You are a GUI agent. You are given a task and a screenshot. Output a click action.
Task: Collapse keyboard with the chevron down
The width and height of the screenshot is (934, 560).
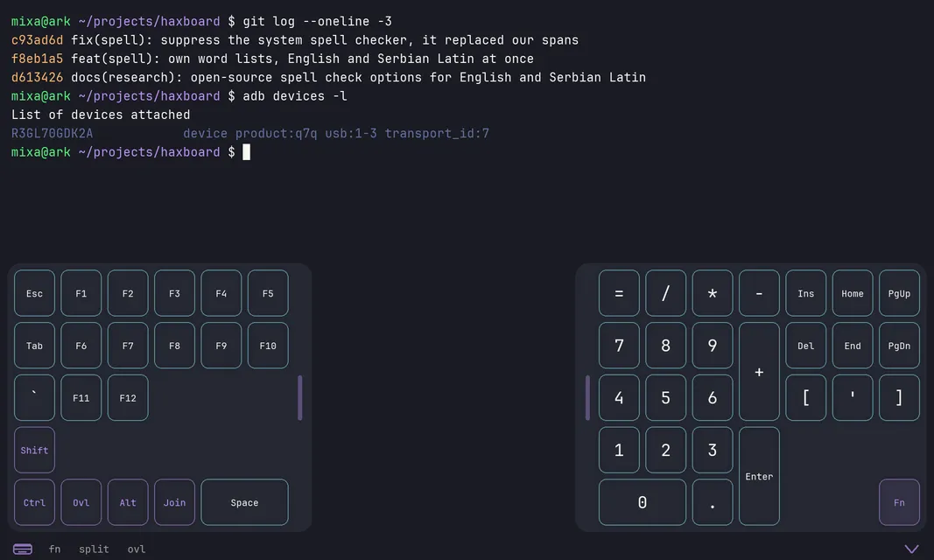[x=911, y=549]
